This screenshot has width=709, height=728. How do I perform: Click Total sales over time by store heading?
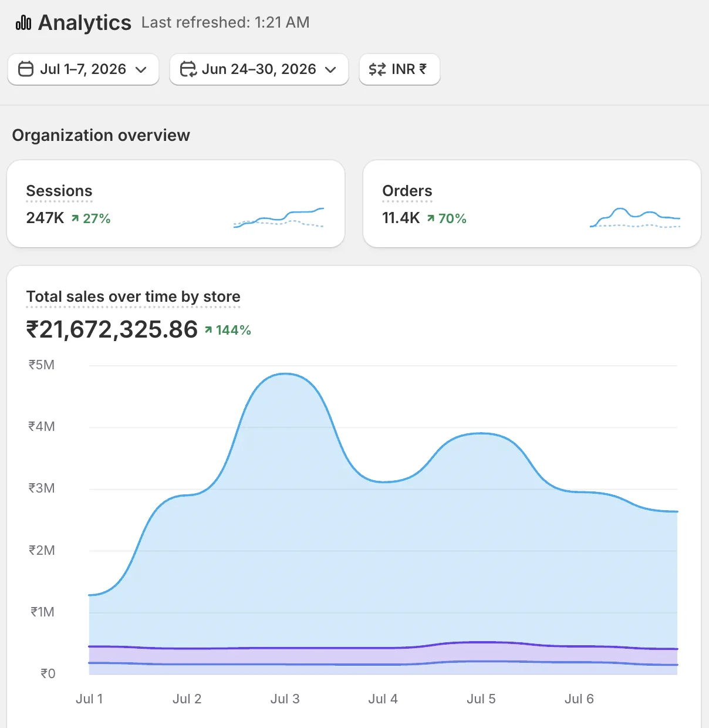133,296
